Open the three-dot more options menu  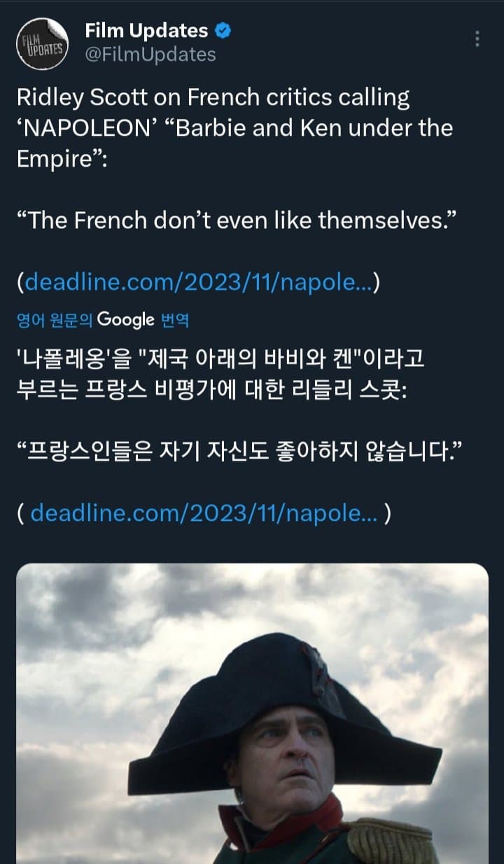pos(477,39)
